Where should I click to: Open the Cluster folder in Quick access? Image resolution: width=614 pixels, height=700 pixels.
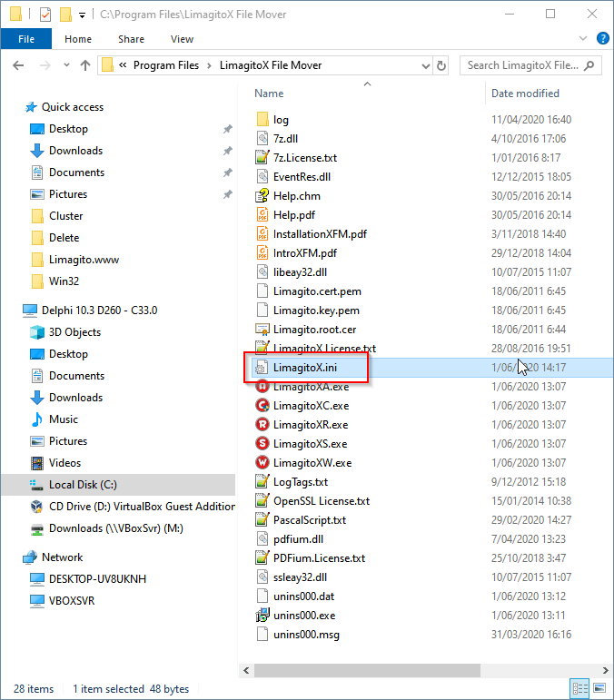point(65,216)
